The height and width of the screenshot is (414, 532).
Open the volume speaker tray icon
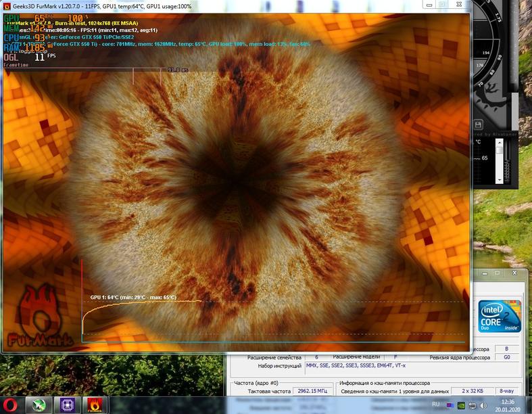click(483, 405)
